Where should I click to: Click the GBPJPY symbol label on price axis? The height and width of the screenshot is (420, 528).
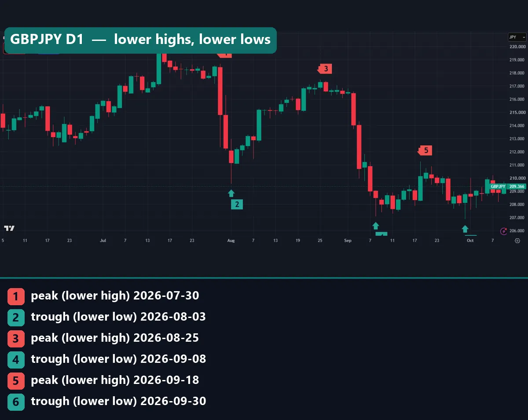[498, 186]
